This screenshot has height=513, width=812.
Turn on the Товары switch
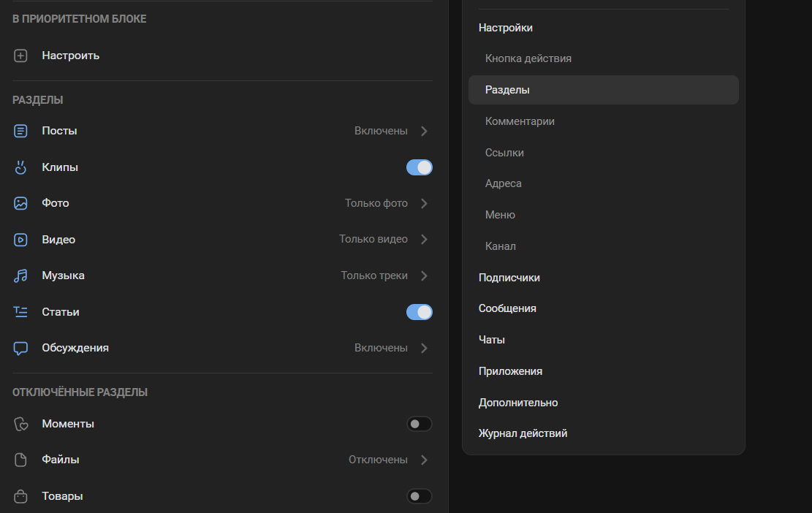click(x=420, y=496)
